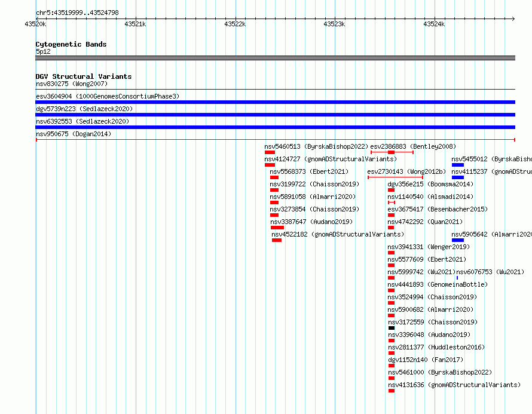Open nsv3396048 (Audano2019) variant
This screenshot has width=532, height=414.
pyautogui.click(x=429, y=335)
